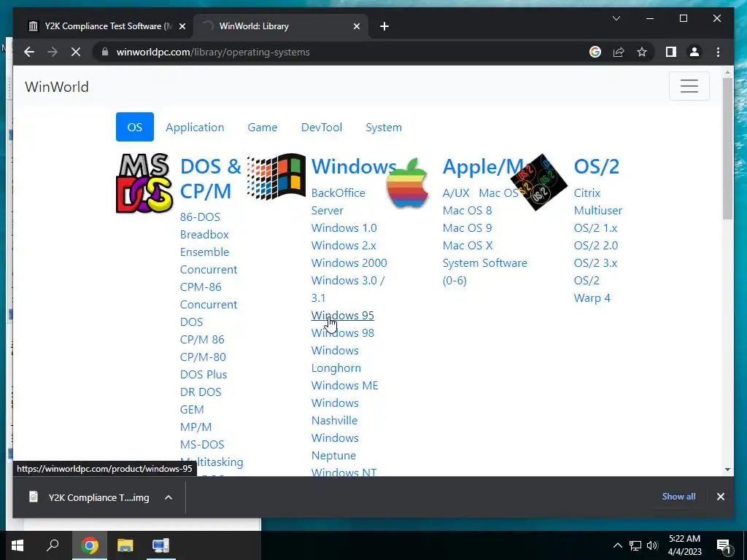Open the notification center icon

click(724, 545)
